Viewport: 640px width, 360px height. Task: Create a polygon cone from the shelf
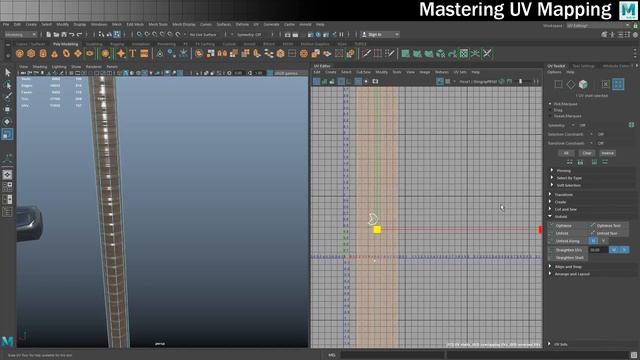(x=54, y=53)
